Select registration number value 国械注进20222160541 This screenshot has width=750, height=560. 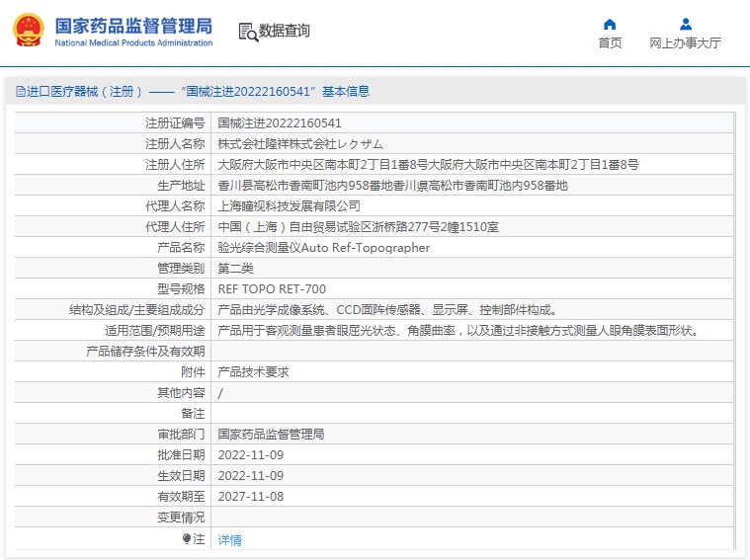click(280, 122)
